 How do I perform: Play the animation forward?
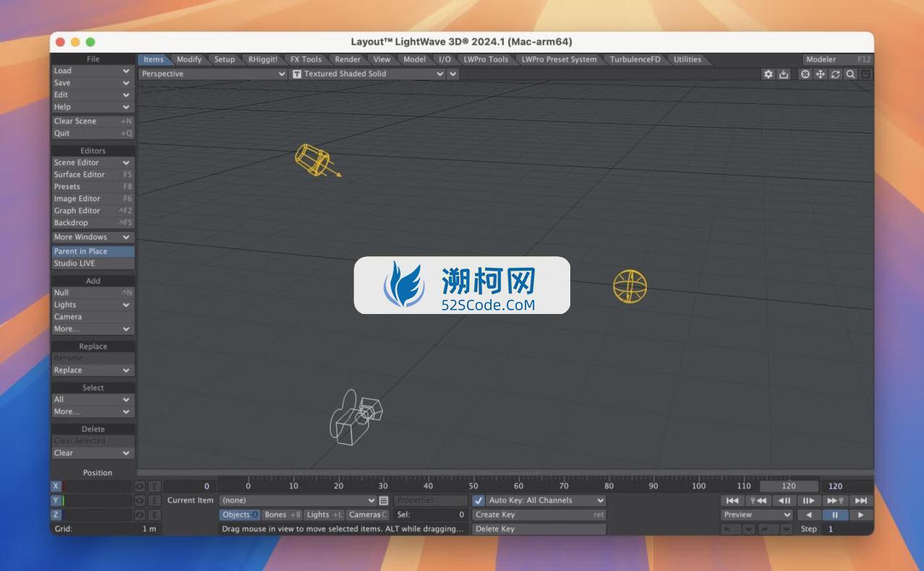(860, 515)
